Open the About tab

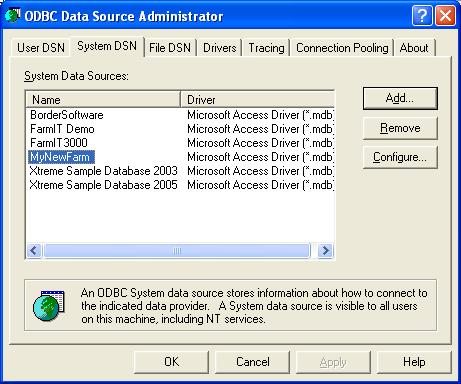(414, 48)
